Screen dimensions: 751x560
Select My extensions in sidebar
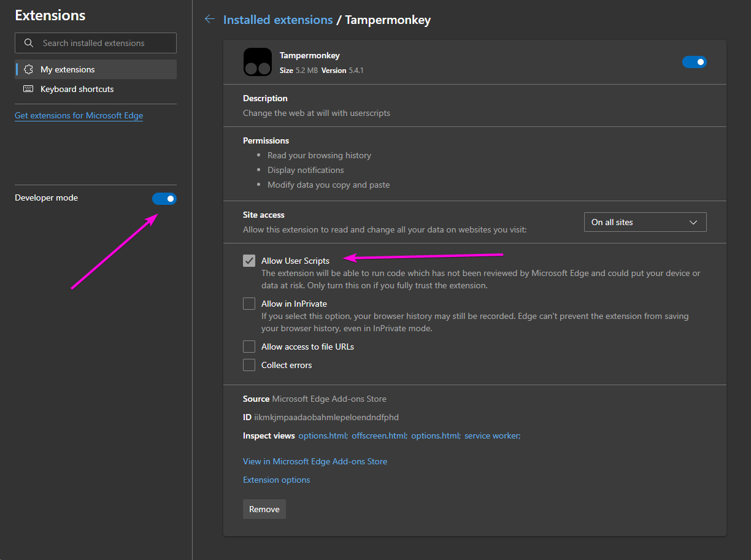click(96, 69)
